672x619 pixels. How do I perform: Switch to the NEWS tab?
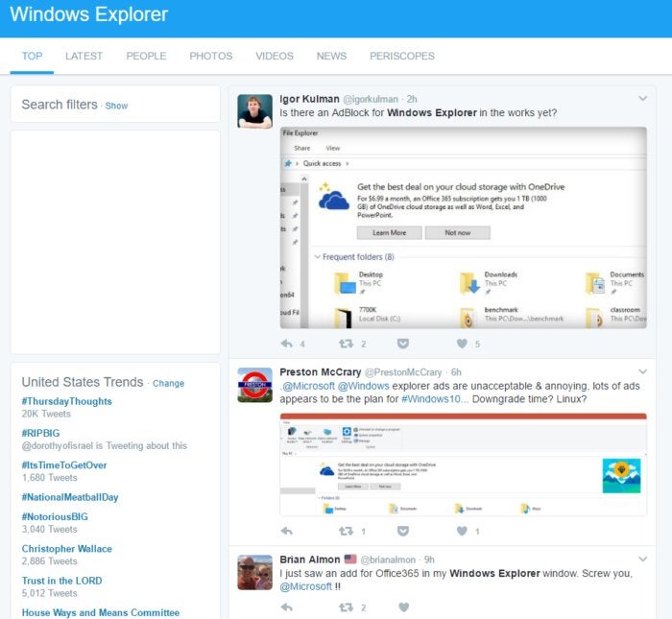click(332, 56)
